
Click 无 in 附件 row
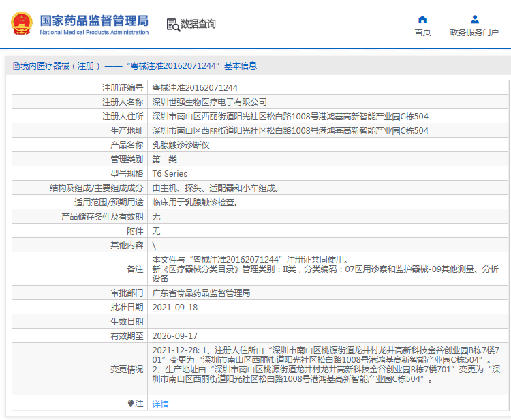(x=157, y=231)
